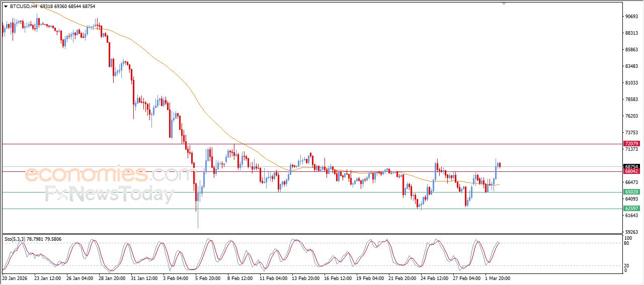Click the FxNewsToday watermark text

109,194
